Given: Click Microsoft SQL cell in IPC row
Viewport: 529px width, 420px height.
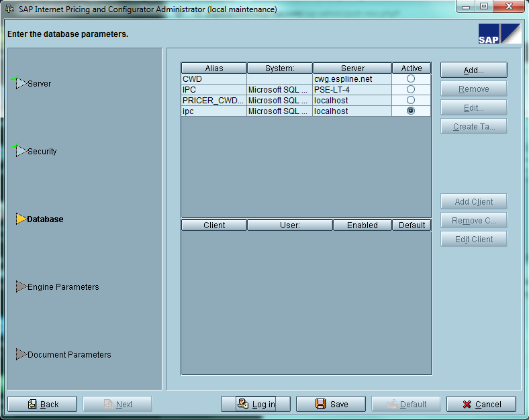Looking at the screenshot, I should (280, 90).
